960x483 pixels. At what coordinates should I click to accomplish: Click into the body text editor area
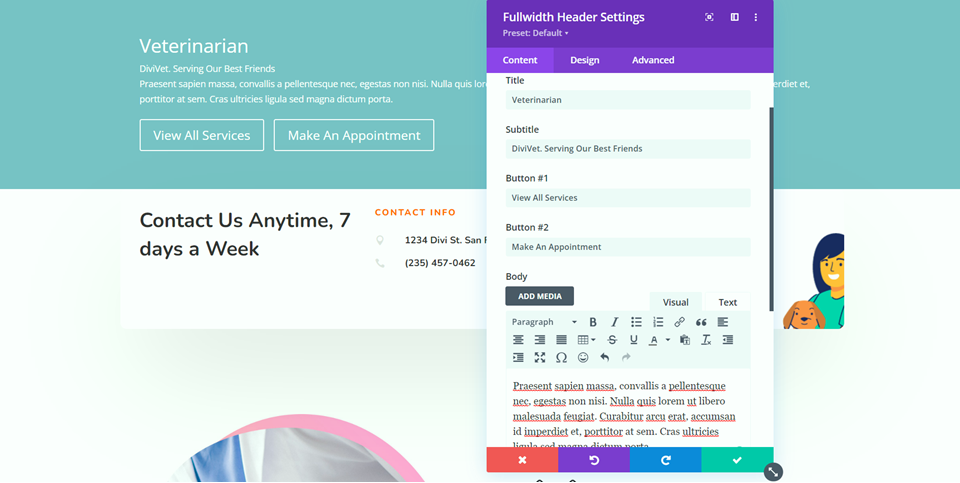click(x=628, y=409)
